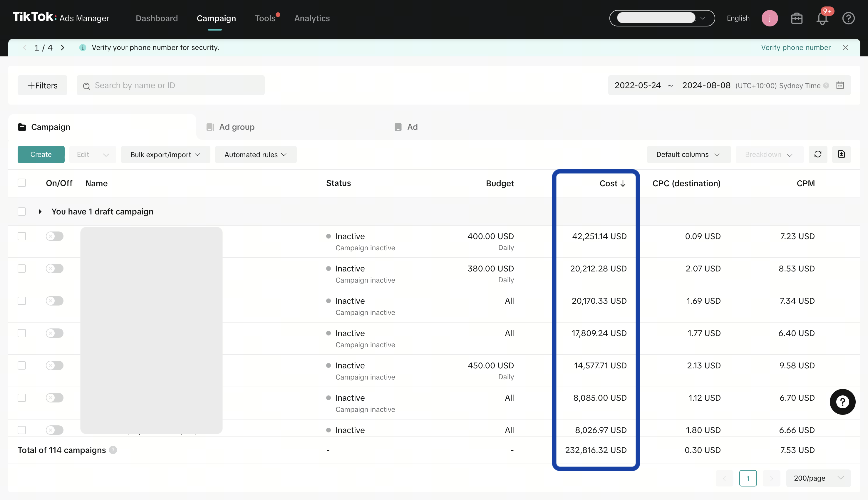This screenshot has width=868, height=500.
Task: Switch to the Ad group tab
Action: 237,127
